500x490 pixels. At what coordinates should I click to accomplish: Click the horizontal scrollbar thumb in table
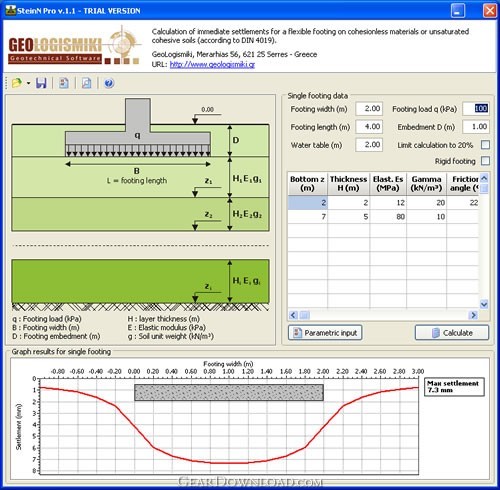coord(304,315)
